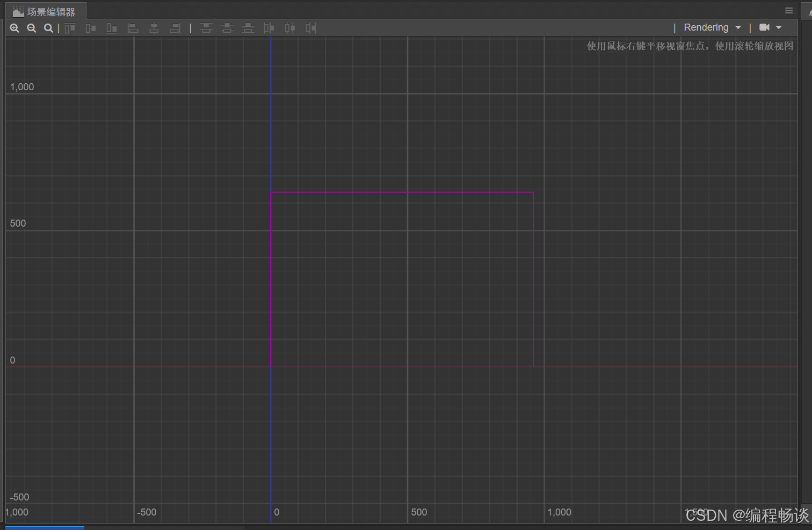Open the Rendering mode dropdown
Screen dimensions: 812x530
[712, 27]
